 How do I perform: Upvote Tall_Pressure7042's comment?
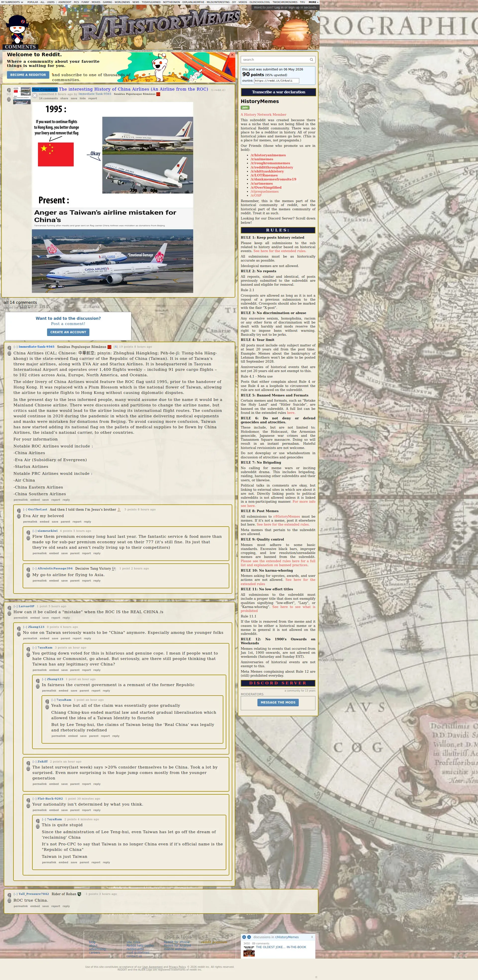9,895
